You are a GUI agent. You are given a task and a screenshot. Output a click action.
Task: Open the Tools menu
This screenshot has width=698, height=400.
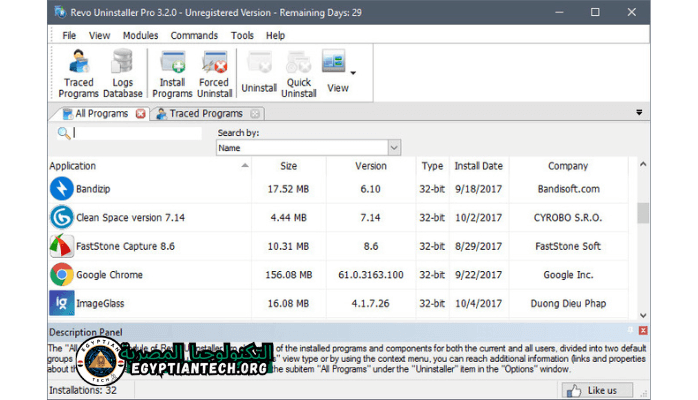(x=242, y=36)
